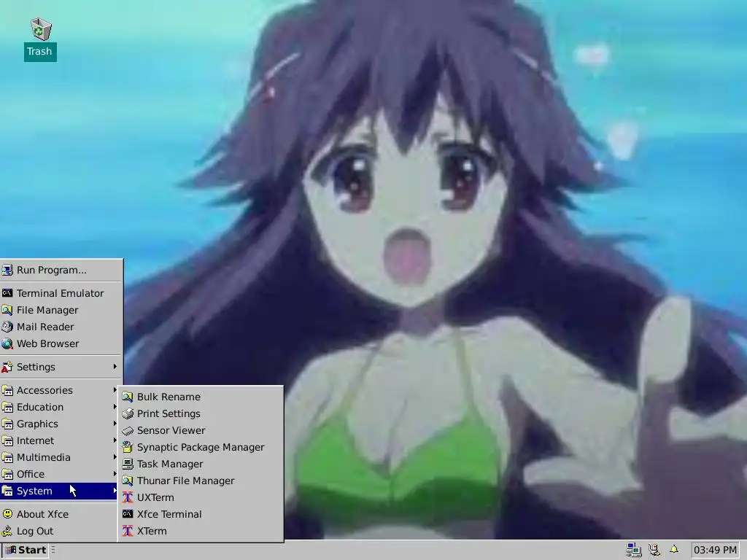Click the "XTerm" label
Screen dimensions: 747x560
(152, 531)
